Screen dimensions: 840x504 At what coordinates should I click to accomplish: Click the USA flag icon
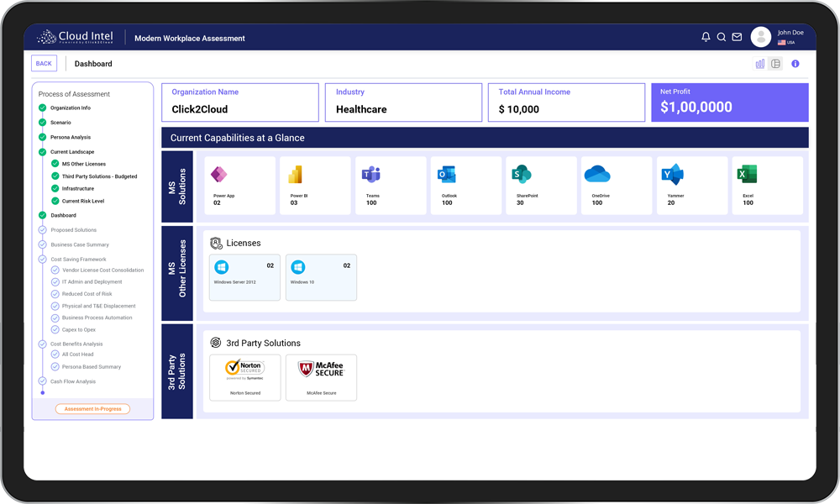(781, 42)
